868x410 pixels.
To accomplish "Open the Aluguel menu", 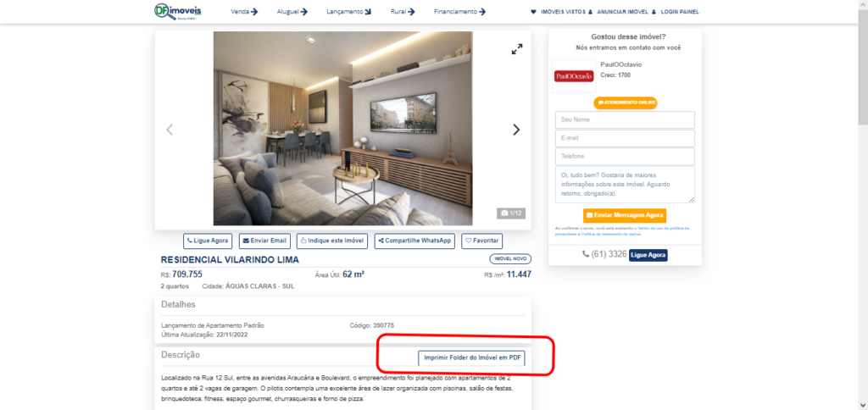I will [292, 12].
